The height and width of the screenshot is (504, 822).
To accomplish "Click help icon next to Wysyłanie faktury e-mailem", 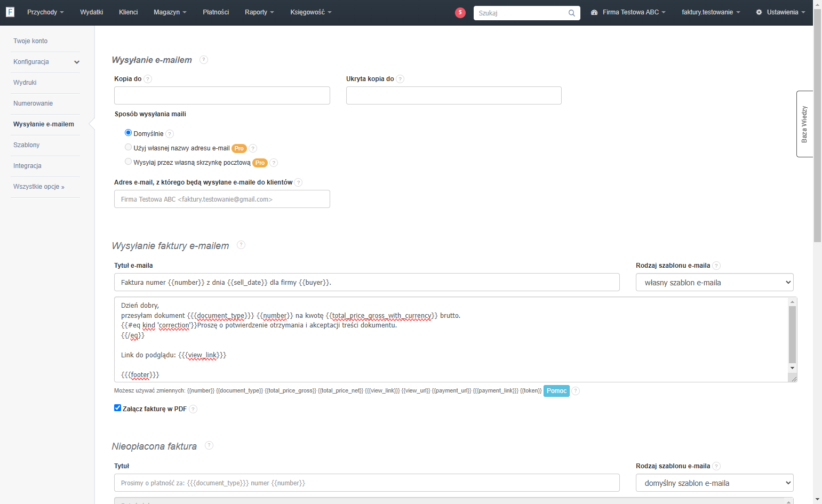I will pyautogui.click(x=241, y=245).
